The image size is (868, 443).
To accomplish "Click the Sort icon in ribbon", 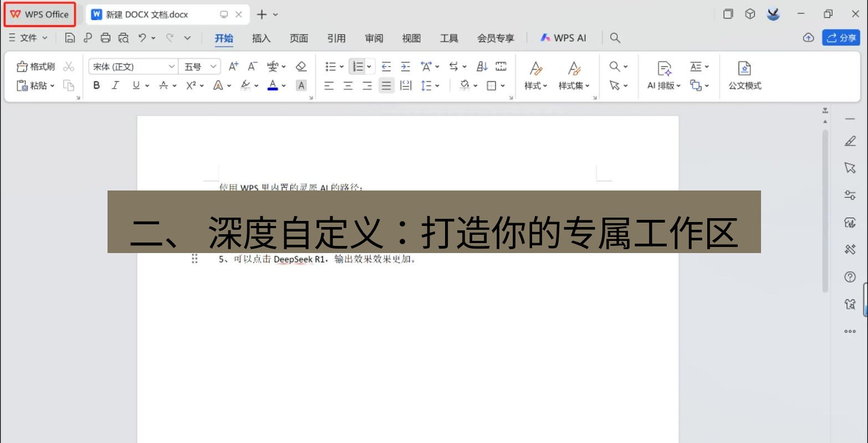I will click(482, 66).
